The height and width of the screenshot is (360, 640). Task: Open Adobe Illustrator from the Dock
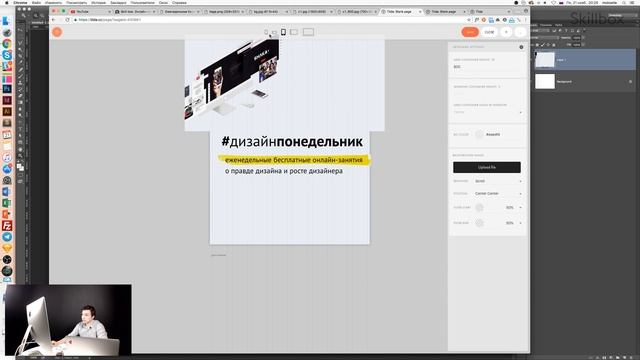click(7, 111)
